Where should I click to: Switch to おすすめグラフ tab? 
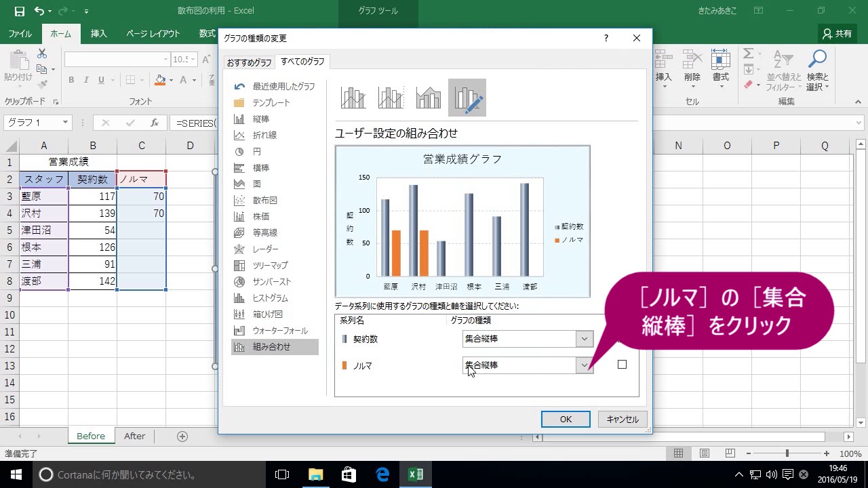249,62
